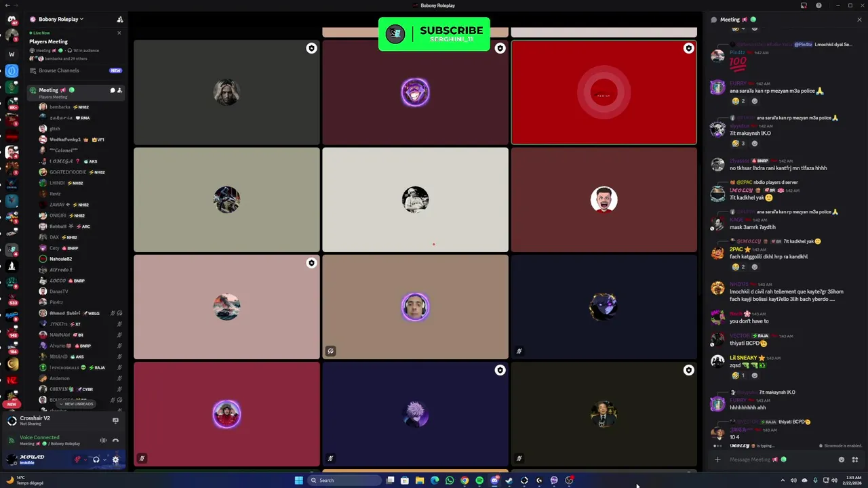Screen dimensions: 868x488
Task: Toggle the laughing reaction on 2PAC's message
Action: pos(738,267)
